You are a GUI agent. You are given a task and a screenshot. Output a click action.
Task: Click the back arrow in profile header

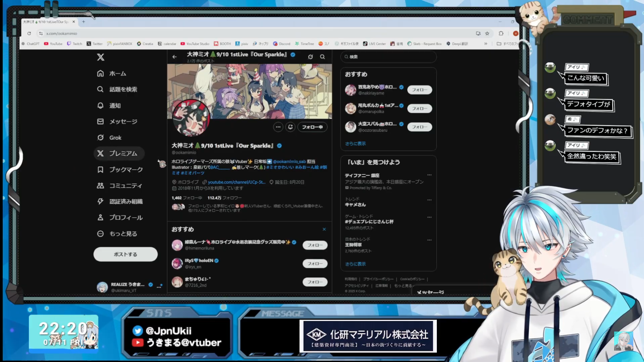(x=174, y=57)
